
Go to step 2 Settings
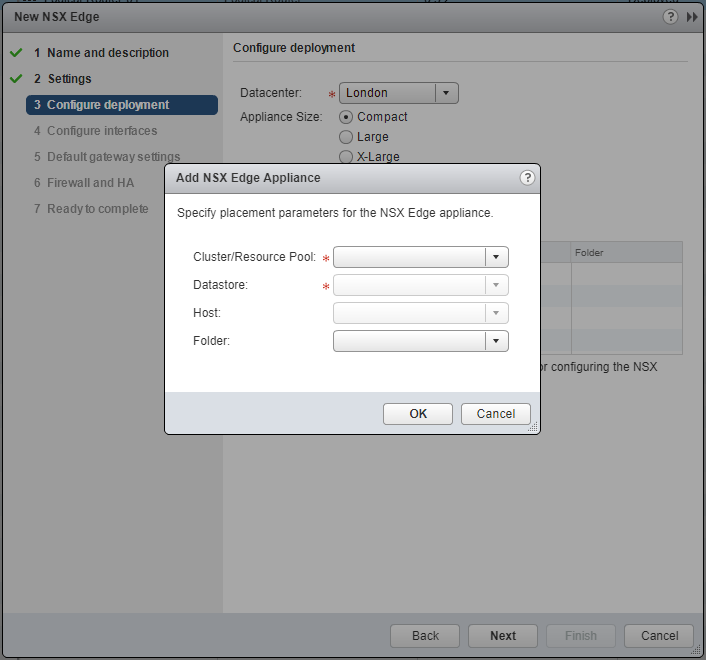[69, 79]
